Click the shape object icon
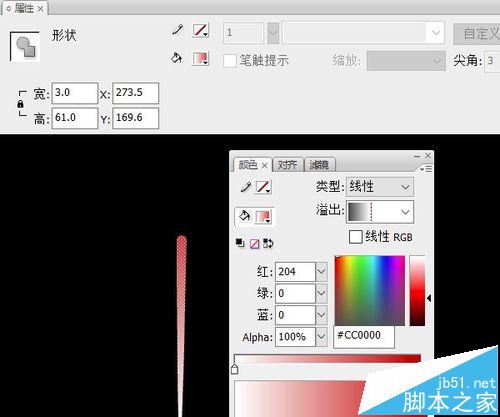Viewport: 500px width, 417px height. 25,46
